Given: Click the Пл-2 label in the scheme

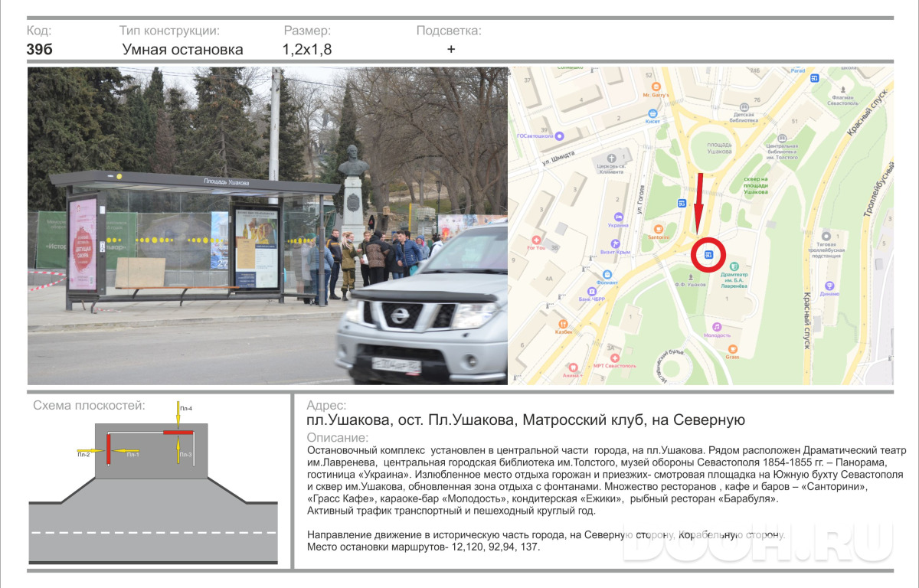Looking at the screenshot, I should [83, 455].
